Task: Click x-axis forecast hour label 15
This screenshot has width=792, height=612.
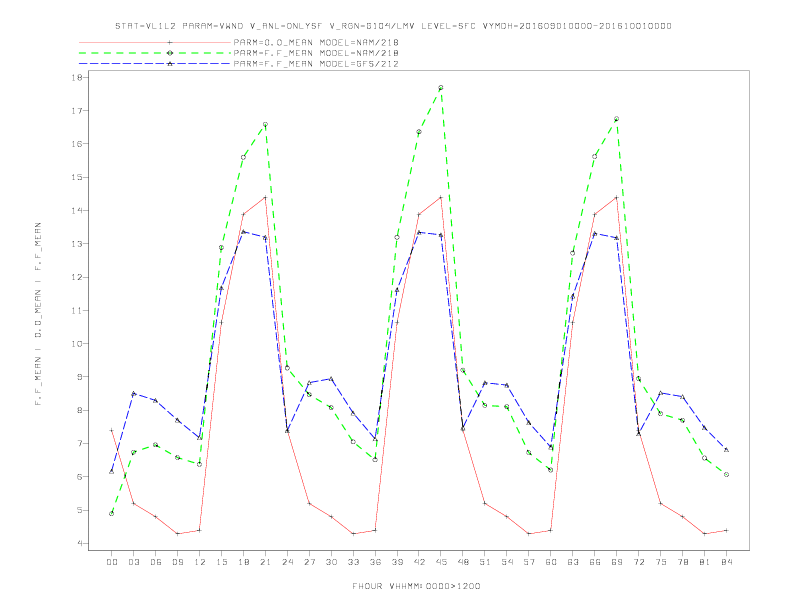Action: tap(222, 562)
